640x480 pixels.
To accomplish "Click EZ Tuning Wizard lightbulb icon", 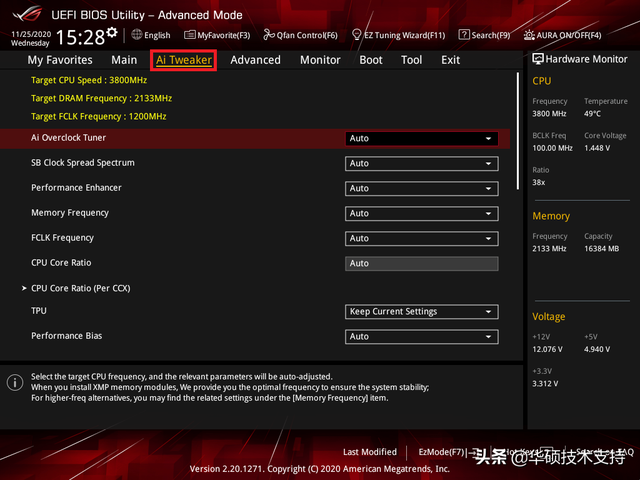I will click(x=356, y=35).
